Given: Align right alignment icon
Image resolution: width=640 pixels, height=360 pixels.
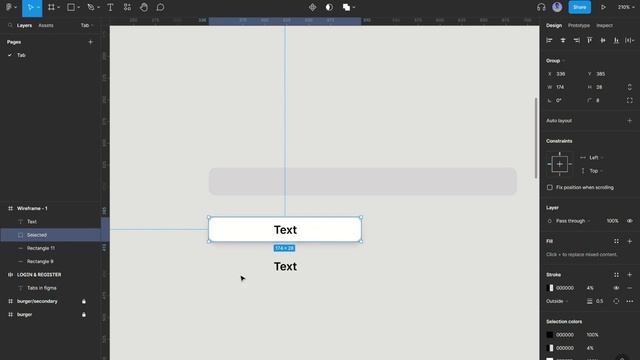Looking at the screenshot, I should click(x=576, y=40).
